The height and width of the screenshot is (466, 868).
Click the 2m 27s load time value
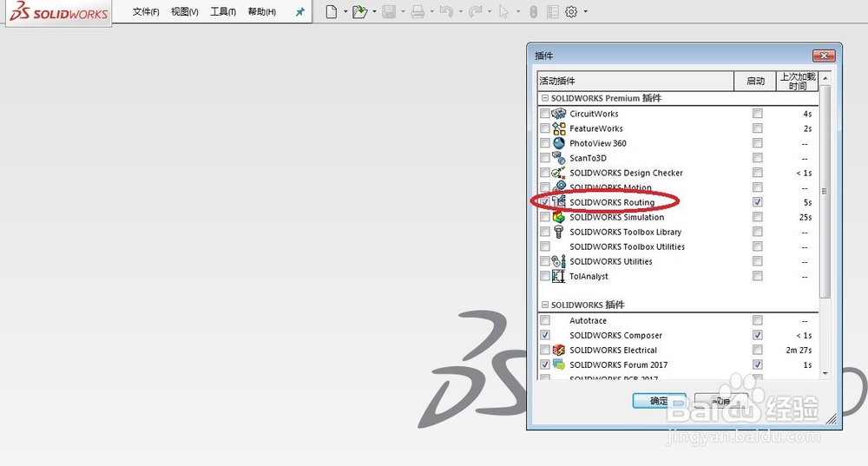click(x=799, y=350)
